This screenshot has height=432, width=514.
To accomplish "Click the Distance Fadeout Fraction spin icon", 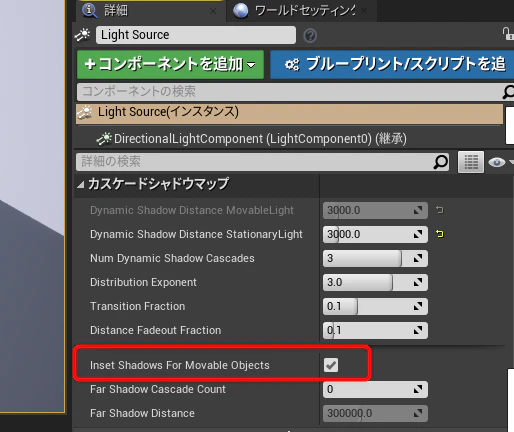I will (418, 330).
